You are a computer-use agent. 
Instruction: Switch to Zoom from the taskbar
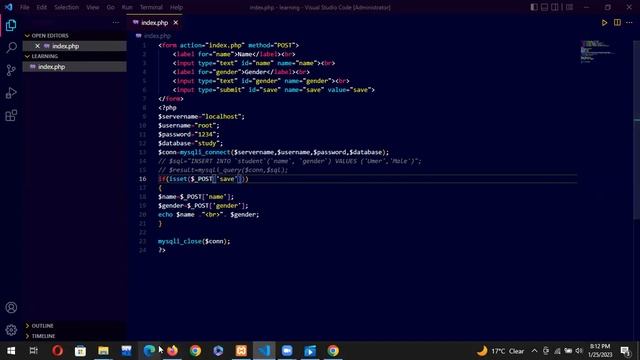287,351
